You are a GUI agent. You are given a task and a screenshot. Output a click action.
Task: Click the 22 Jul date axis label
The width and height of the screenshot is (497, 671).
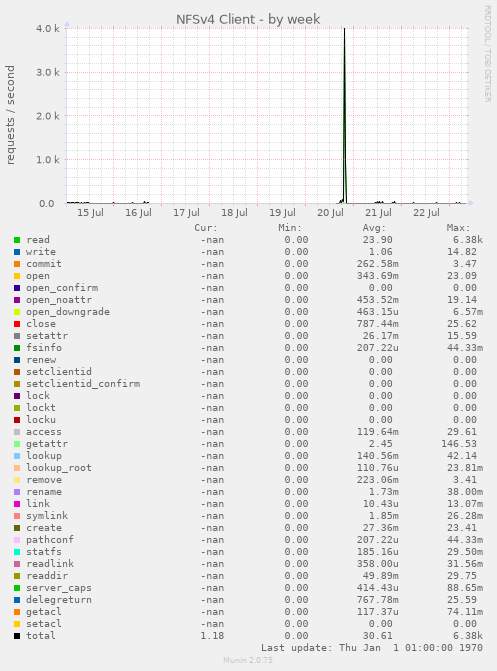[x=426, y=213]
